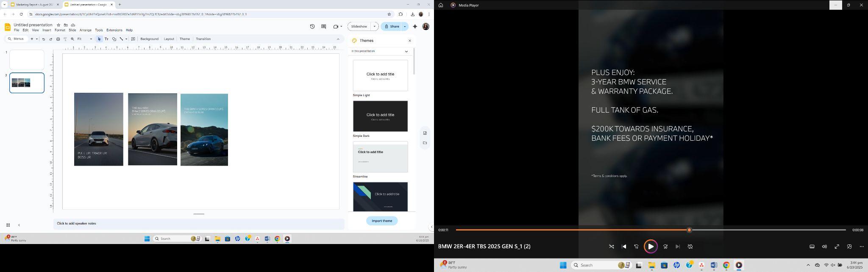Click the Print icon
Image resolution: width=868 pixels, height=272 pixels.
click(58, 39)
